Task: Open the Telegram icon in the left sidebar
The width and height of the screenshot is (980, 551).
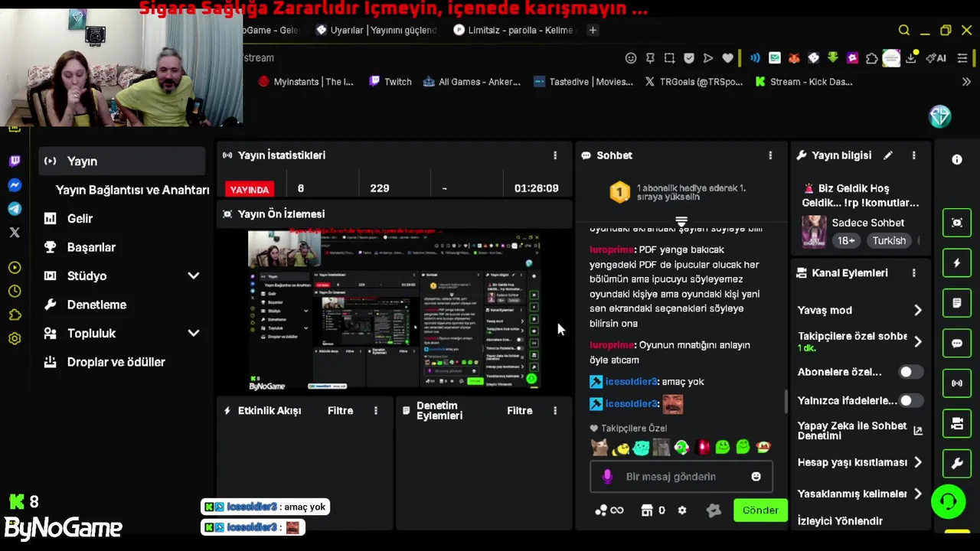Action: click(x=15, y=209)
